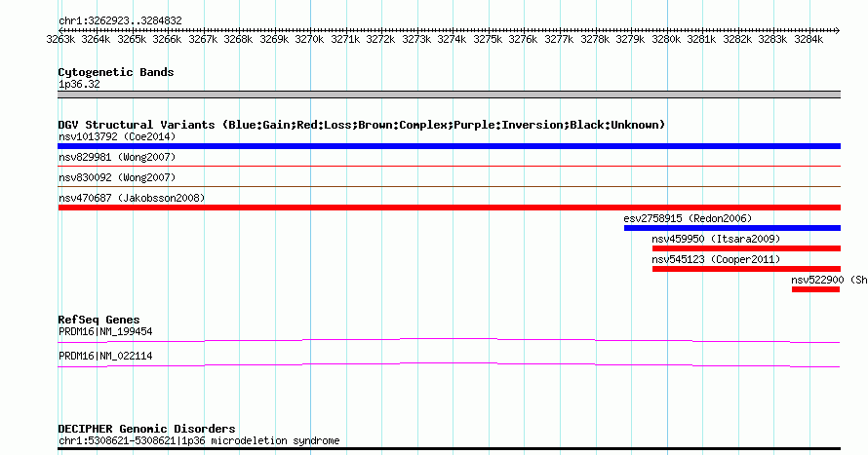This screenshot has height=455, width=868.
Task: Click the nsv522900 variant label
Action: (829, 280)
